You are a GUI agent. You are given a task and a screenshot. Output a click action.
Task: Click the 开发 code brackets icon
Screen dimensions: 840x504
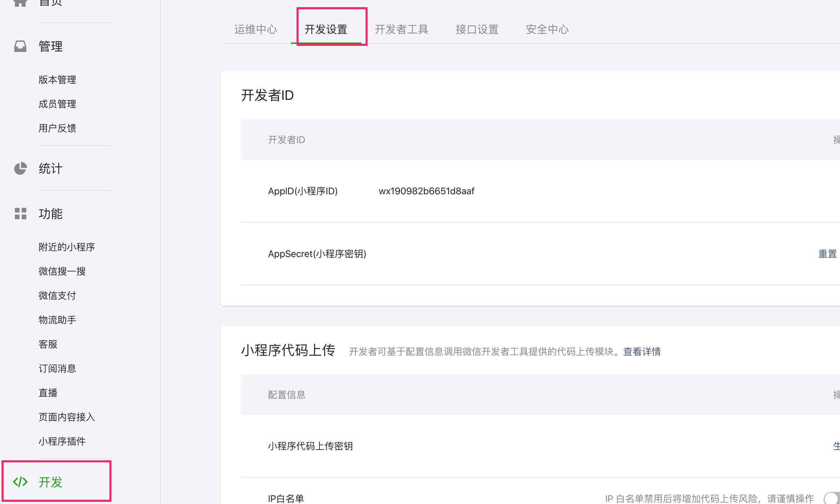click(20, 482)
